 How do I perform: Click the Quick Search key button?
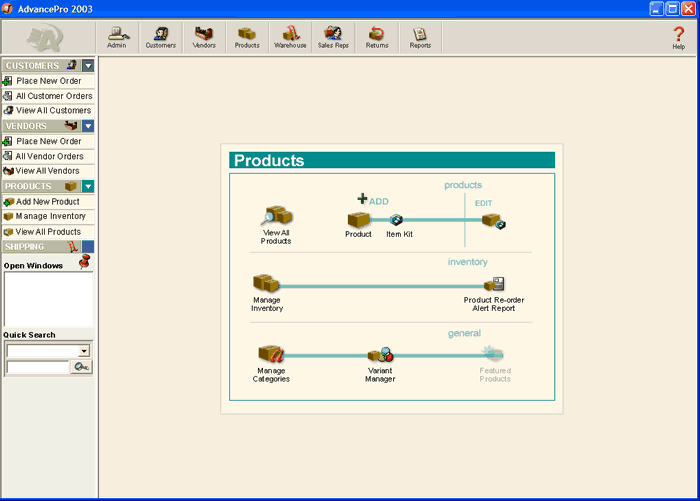pos(81,367)
